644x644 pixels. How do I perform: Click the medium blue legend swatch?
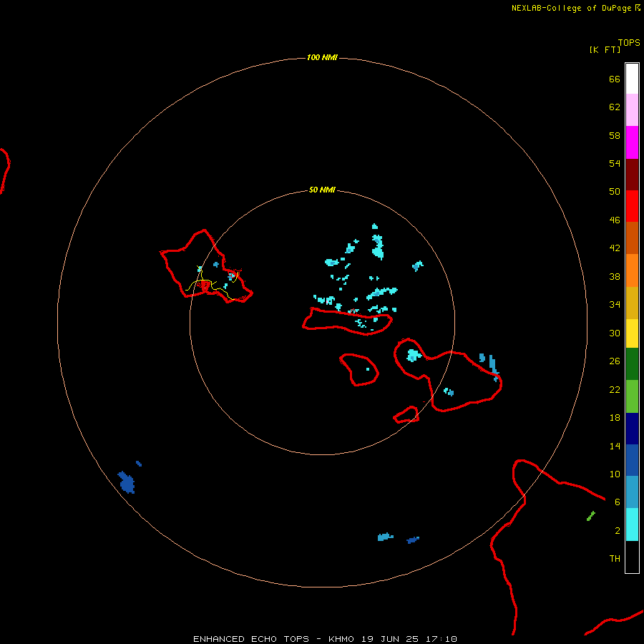632,460
